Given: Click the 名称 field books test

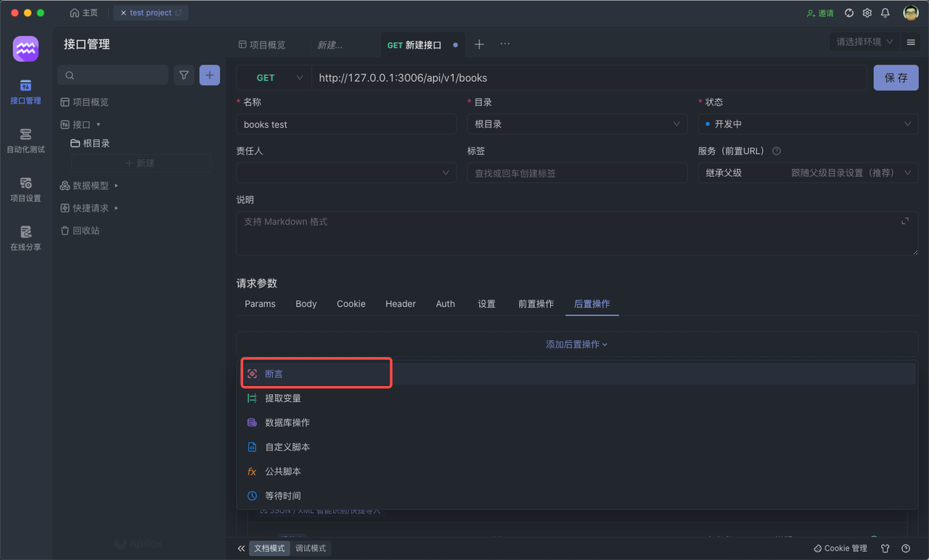Looking at the screenshot, I should point(346,124).
